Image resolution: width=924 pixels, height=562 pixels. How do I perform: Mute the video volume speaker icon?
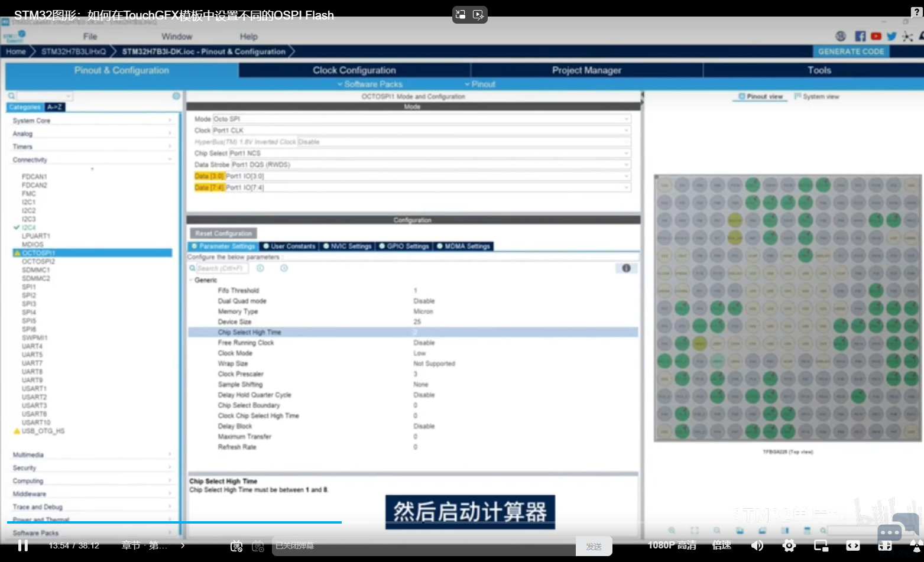(757, 545)
